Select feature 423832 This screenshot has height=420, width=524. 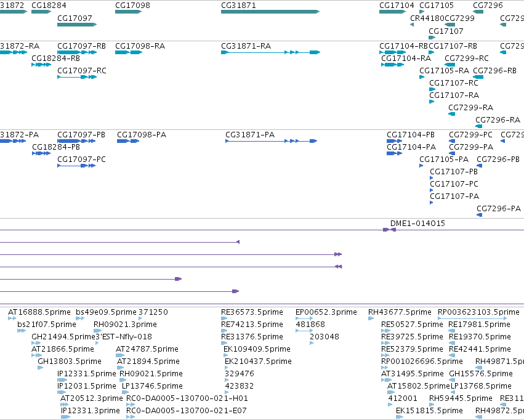(227, 393)
